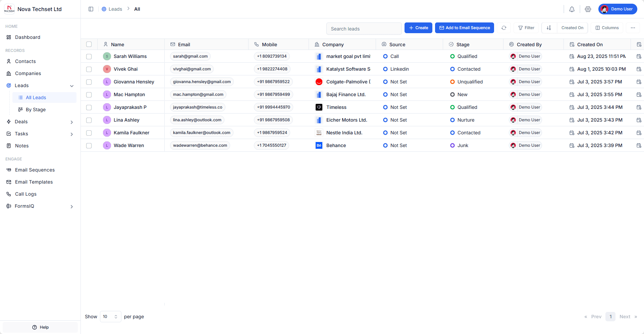
Task: Collapse the Leads sidebar section
Action: 72,86
